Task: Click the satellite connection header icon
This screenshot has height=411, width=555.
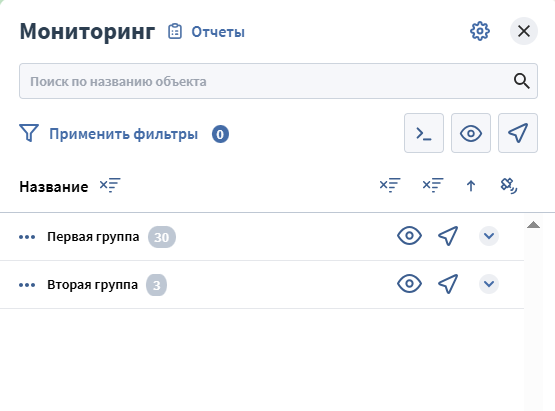Action: [x=509, y=185]
